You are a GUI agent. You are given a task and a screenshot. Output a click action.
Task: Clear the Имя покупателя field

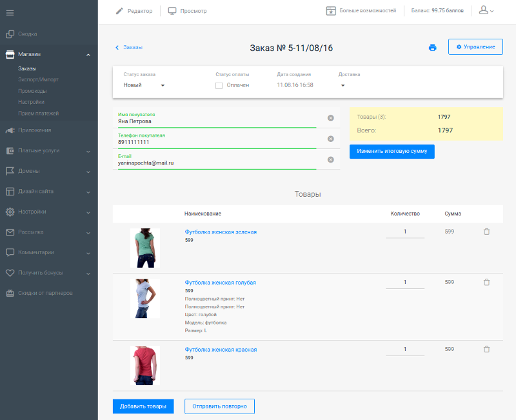coord(331,118)
